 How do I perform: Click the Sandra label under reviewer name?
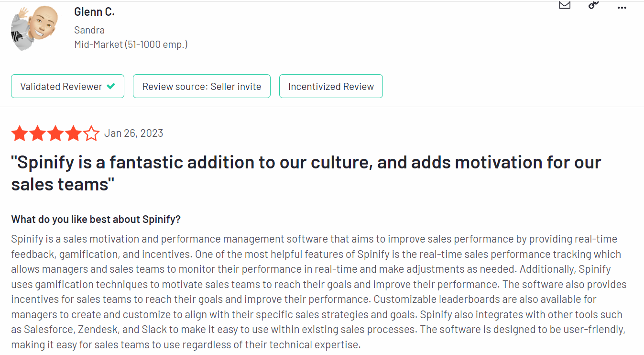89,30
